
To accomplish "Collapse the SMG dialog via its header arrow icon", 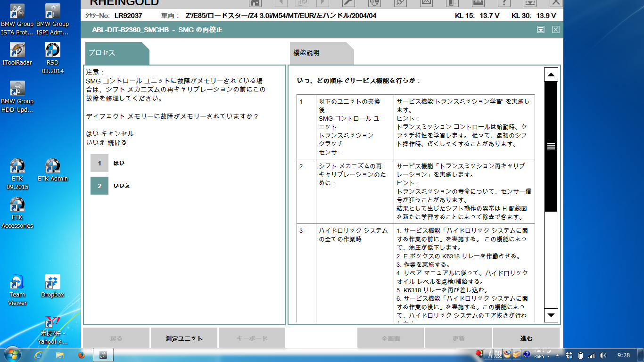I will [541, 29].
